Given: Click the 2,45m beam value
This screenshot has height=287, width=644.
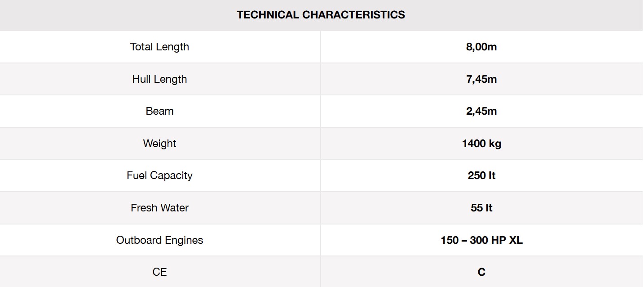Looking at the screenshot, I should click(x=481, y=111).
